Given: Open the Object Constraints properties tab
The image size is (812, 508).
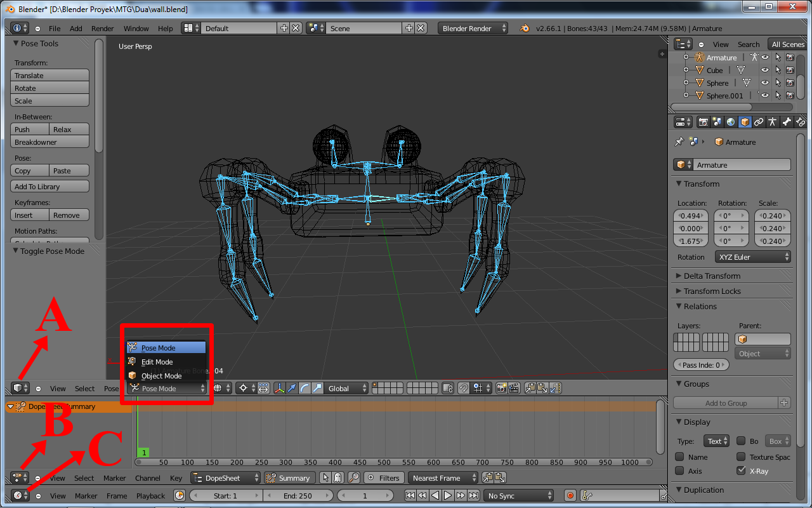Looking at the screenshot, I should (759, 122).
